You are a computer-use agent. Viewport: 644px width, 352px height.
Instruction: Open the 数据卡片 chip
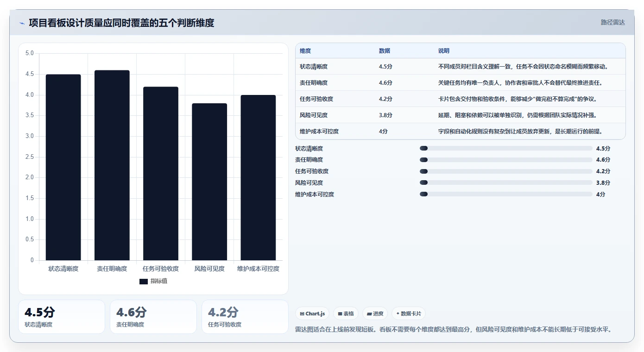[408, 314]
